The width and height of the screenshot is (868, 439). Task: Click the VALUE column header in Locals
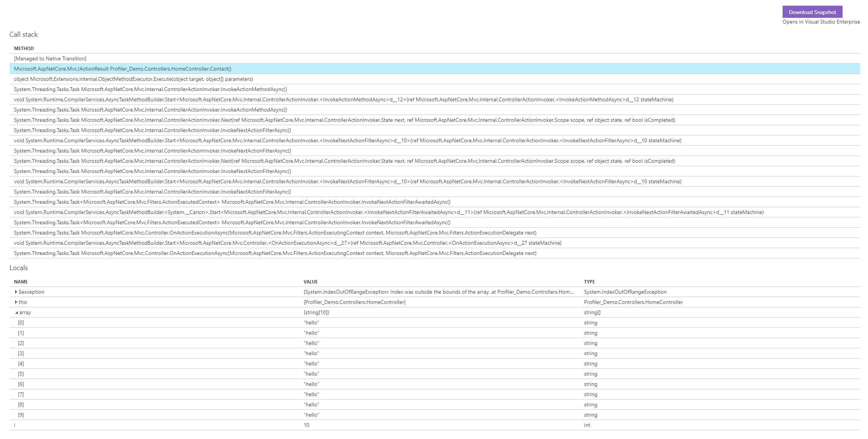(x=310, y=282)
